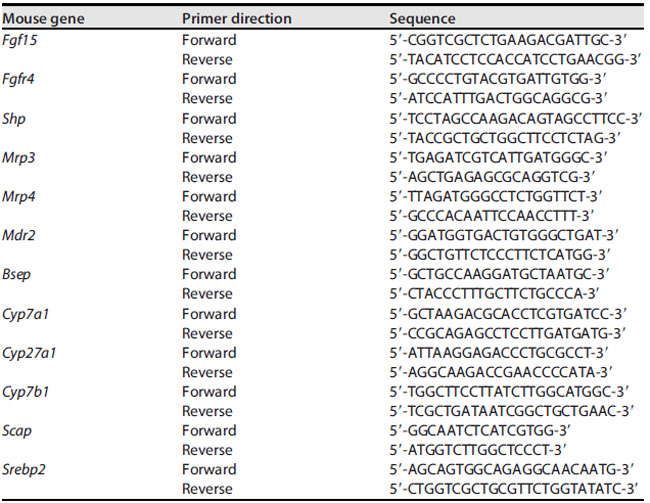650x503 pixels.
Task: Click the Sequence column header
Action: (x=422, y=19)
